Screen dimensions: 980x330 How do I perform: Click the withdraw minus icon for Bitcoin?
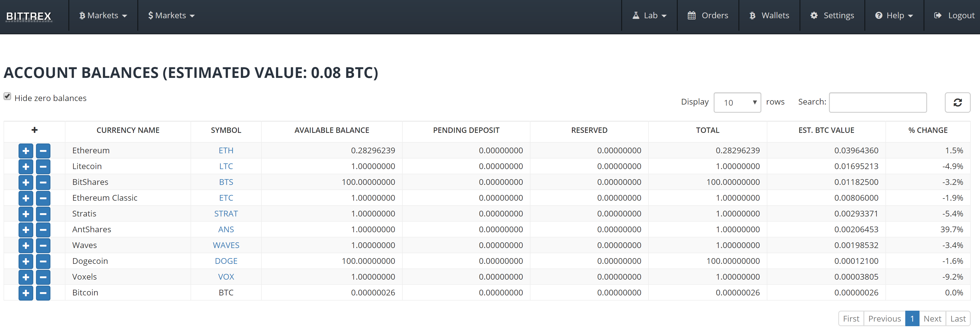(x=43, y=293)
